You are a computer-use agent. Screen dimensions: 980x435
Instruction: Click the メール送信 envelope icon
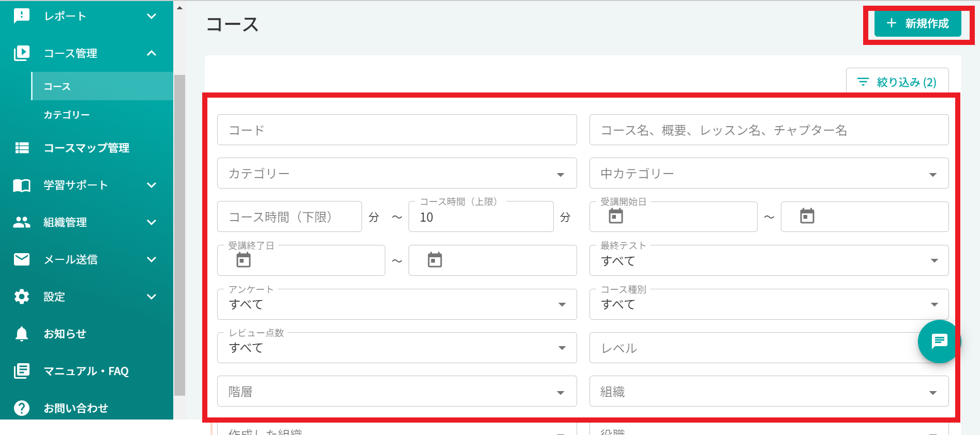[x=22, y=259]
